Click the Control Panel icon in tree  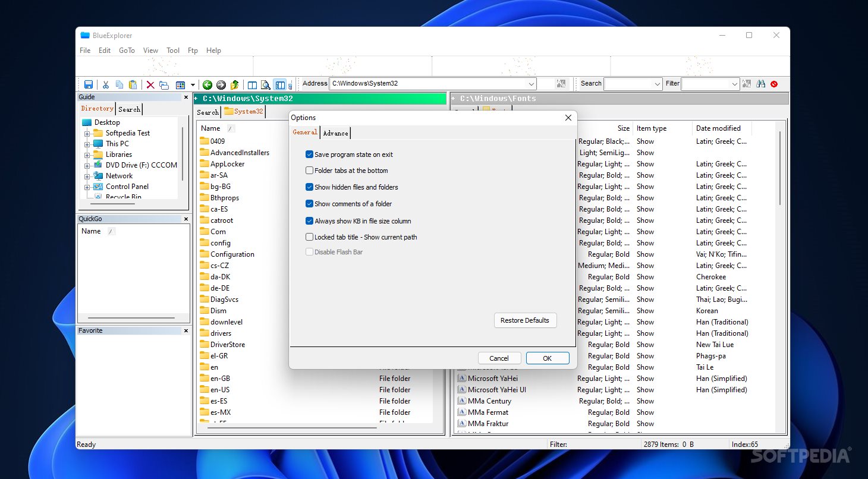coord(98,187)
